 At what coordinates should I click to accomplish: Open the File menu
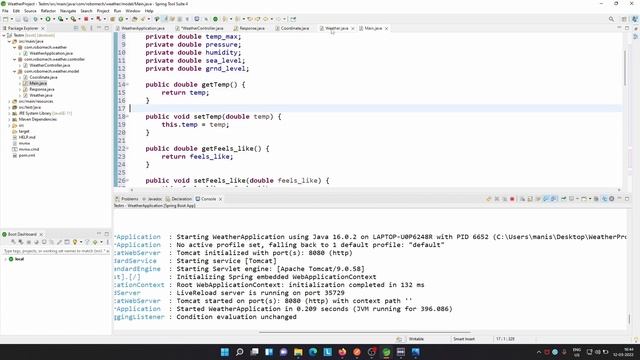[x=5, y=11]
